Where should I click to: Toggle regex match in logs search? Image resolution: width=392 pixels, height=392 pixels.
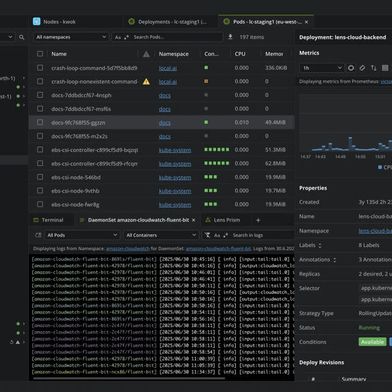click(226, 235)
